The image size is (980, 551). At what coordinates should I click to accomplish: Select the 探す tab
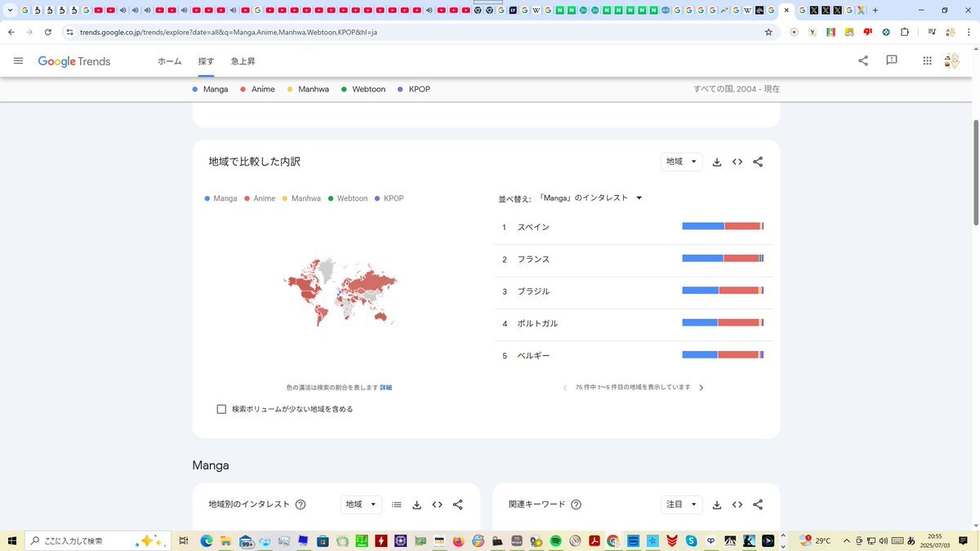coord(206,61)
